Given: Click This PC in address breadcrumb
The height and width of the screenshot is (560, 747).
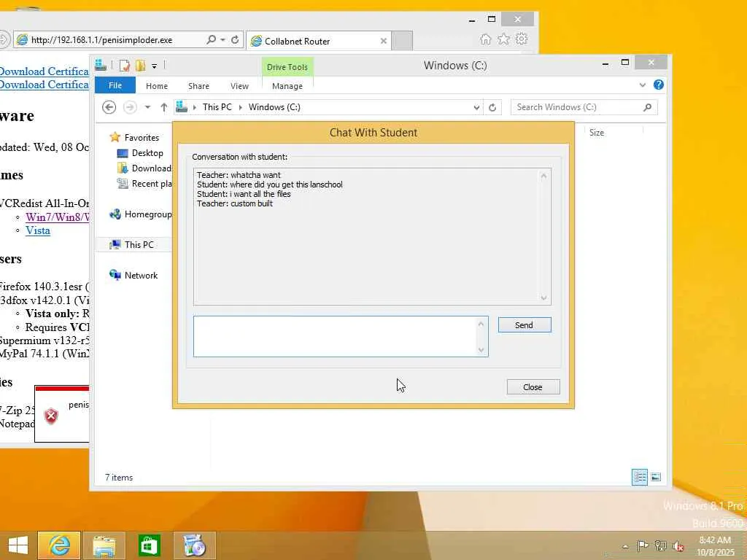Looking at the screenshot, I should coord(217,107).
